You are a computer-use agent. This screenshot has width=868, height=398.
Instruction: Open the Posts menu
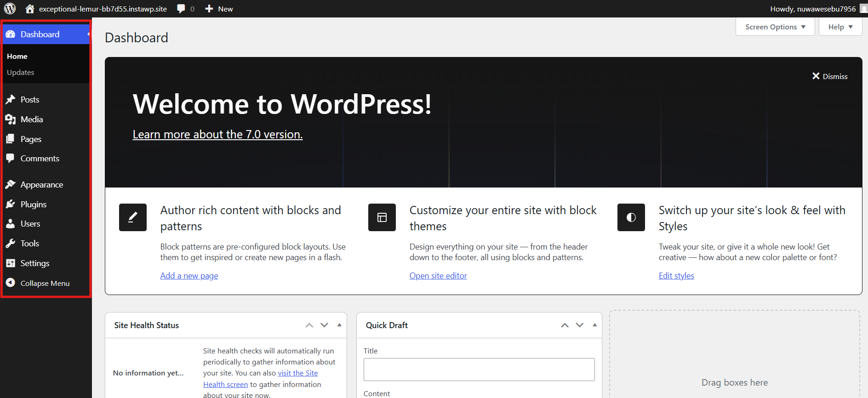(x=30, y=100)
